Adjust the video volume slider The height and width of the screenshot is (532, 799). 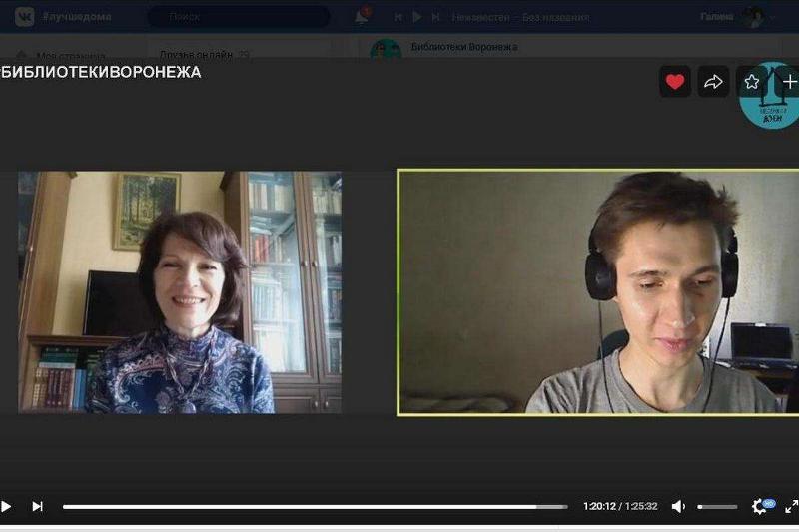[716, 507]
